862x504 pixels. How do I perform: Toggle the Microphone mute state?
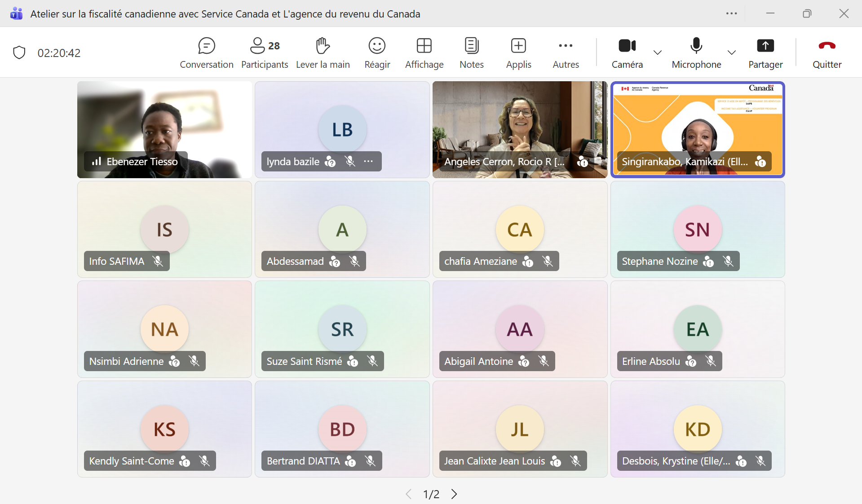[x=696, y=53]
